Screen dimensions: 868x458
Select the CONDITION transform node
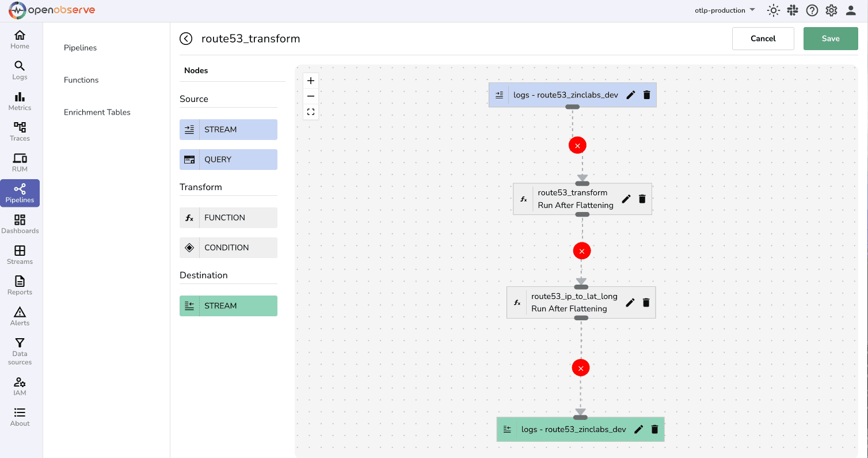[x=229, y=248]
